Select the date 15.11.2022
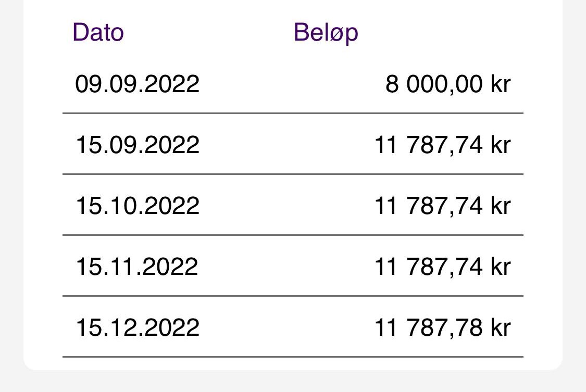Viewport: 586px width, 392px height. click(136, 267)
